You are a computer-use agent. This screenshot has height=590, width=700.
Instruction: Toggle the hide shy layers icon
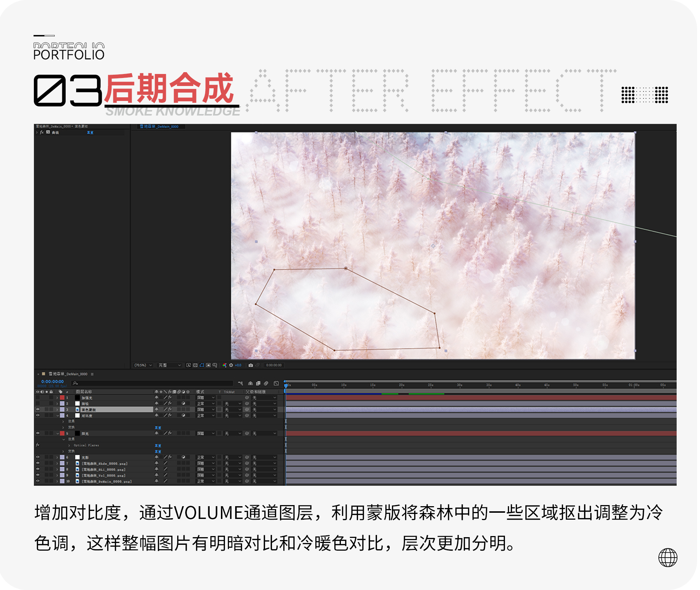click(250, 383)
